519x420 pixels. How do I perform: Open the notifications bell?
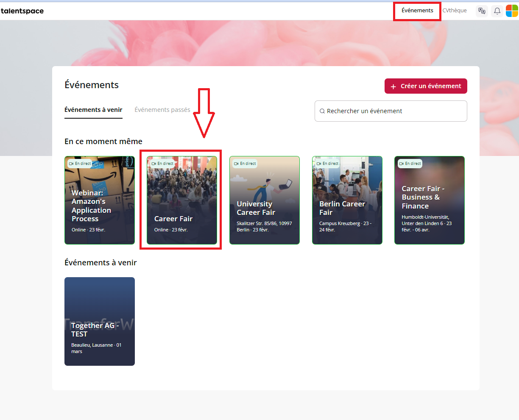click(x=497, y=11)
